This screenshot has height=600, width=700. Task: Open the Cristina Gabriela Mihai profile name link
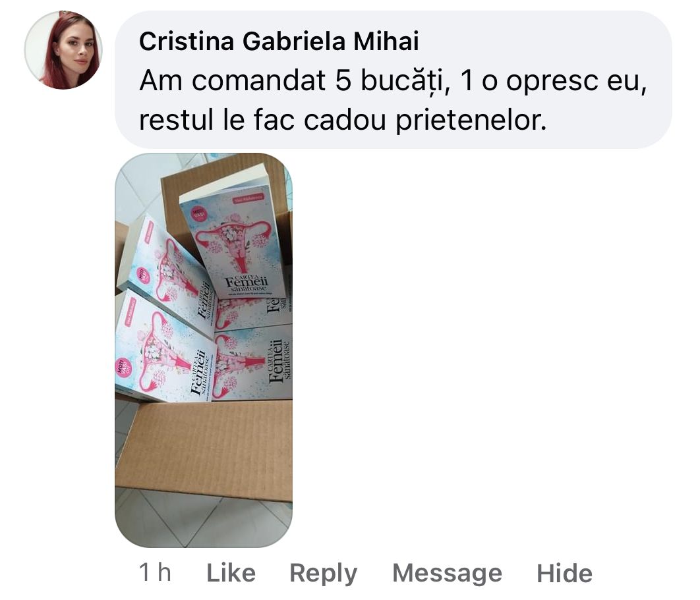279,41
